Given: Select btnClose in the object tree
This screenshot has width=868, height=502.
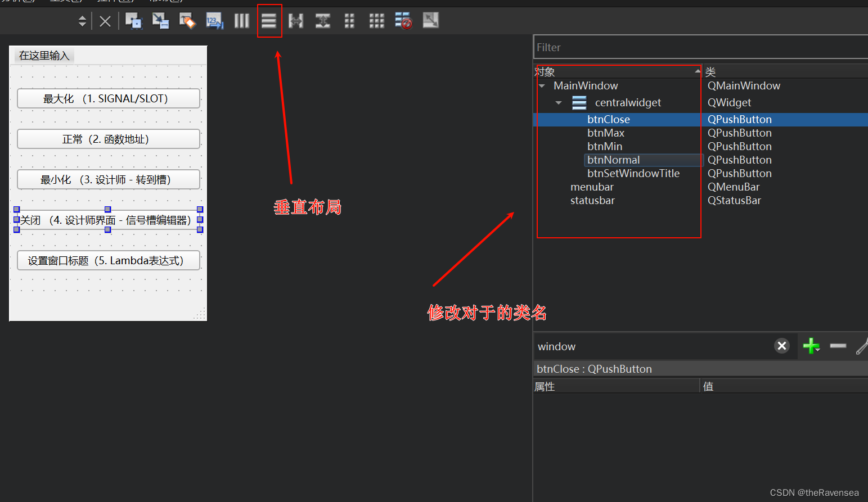Looking at the screenshot, I should (609, 119).
